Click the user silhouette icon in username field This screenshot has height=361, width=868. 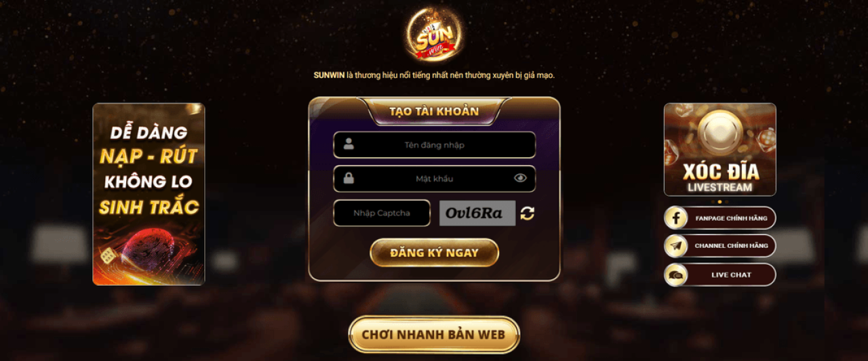[x=349, y=144]
